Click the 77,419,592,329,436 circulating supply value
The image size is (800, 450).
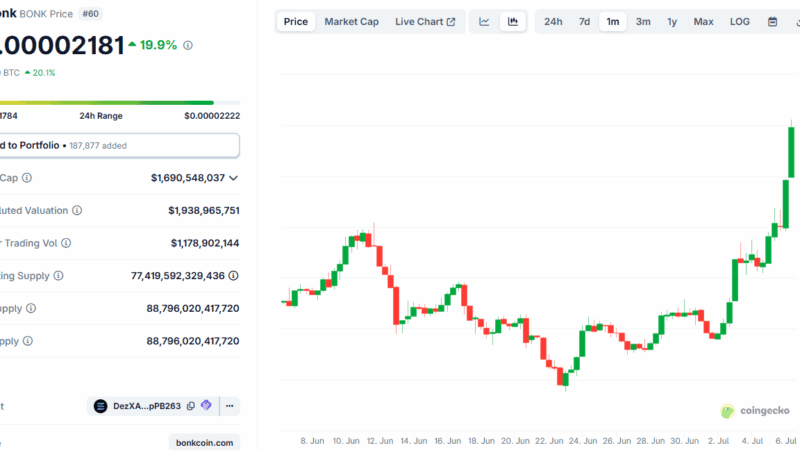(x=178, y=276)
